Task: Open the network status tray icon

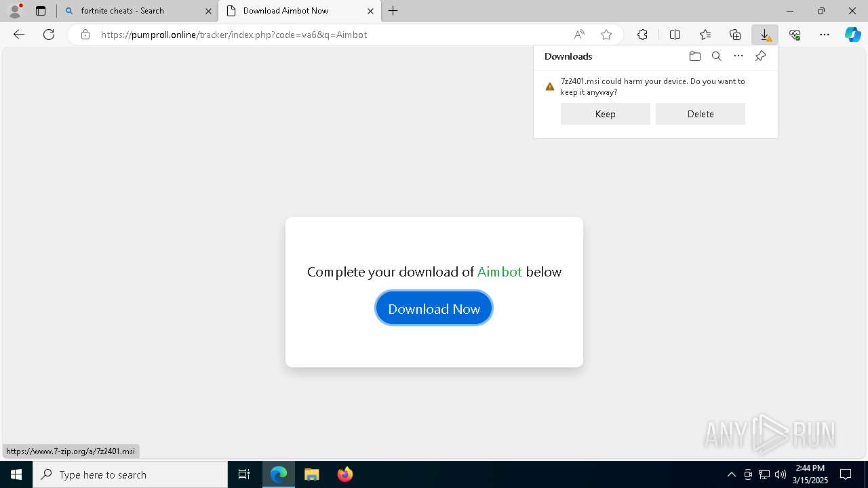Action: (764, 474)
